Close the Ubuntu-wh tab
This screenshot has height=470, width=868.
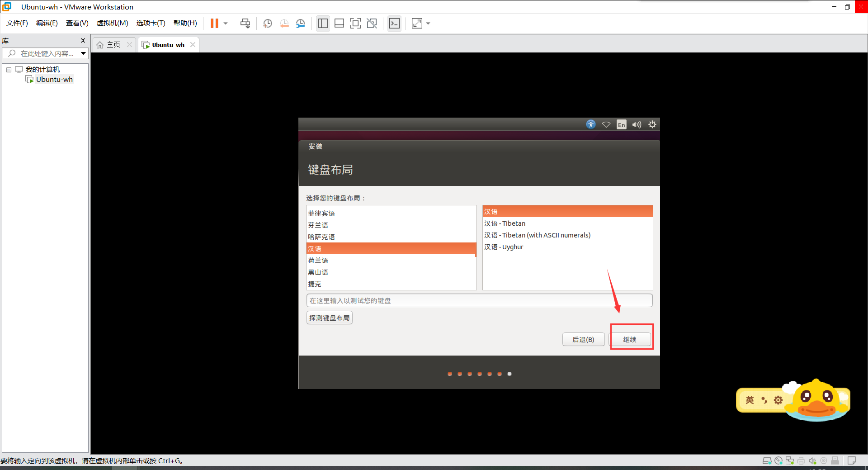(193, 44)
